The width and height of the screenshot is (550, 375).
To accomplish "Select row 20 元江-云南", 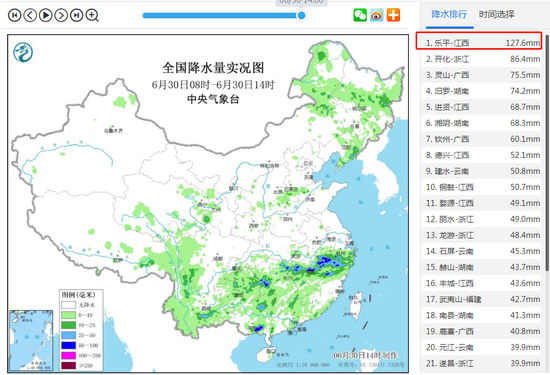I will (x=481, y=347).
